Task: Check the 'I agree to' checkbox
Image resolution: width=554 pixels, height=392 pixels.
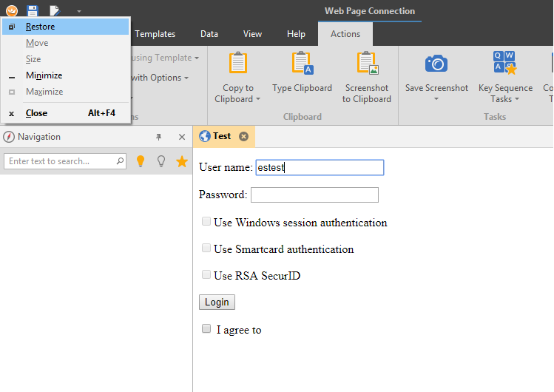Action: click(x=207, y=329)
